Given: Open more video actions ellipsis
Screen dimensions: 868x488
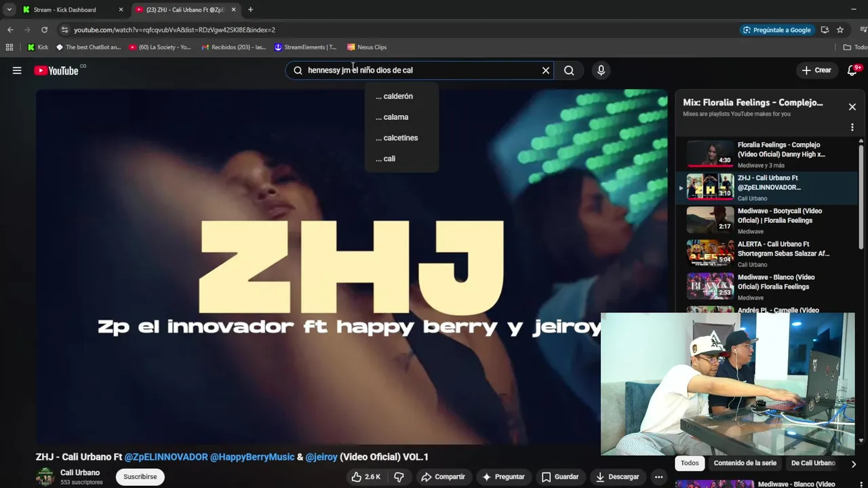Looking at the screenshot, I should coord(658,477).
